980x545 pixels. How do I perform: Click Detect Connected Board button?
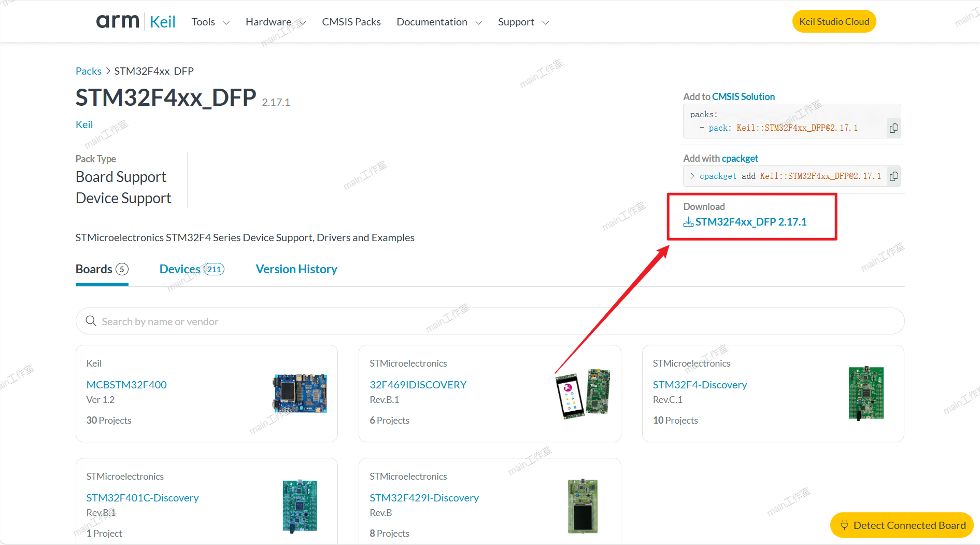coord(902,525)
